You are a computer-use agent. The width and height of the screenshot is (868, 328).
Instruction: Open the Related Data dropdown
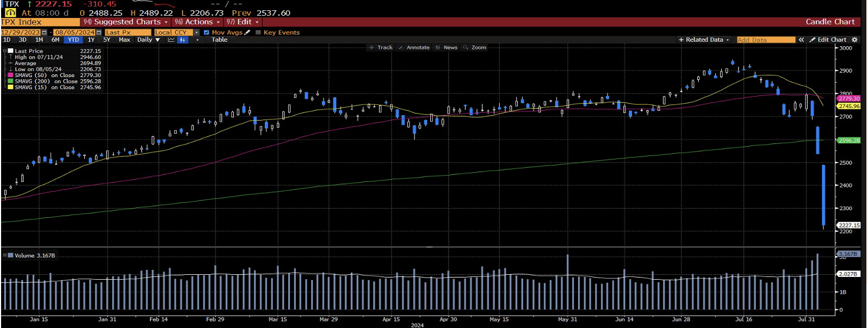(x=704, y=40)
